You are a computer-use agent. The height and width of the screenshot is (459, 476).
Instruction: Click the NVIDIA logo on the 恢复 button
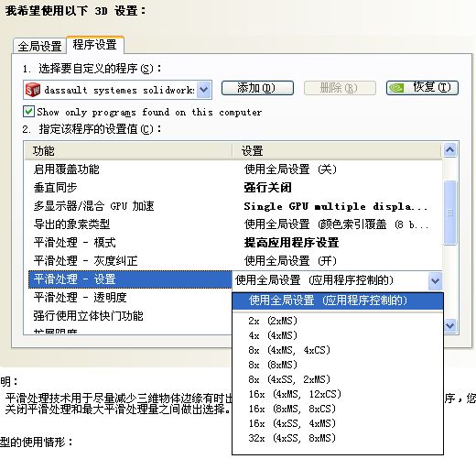(396, 88)
